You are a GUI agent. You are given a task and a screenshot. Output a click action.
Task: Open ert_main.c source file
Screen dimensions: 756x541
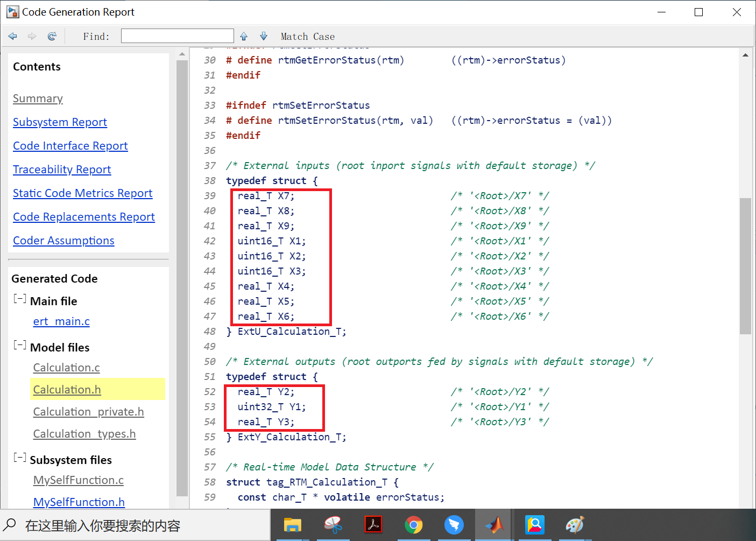point(61,321)
